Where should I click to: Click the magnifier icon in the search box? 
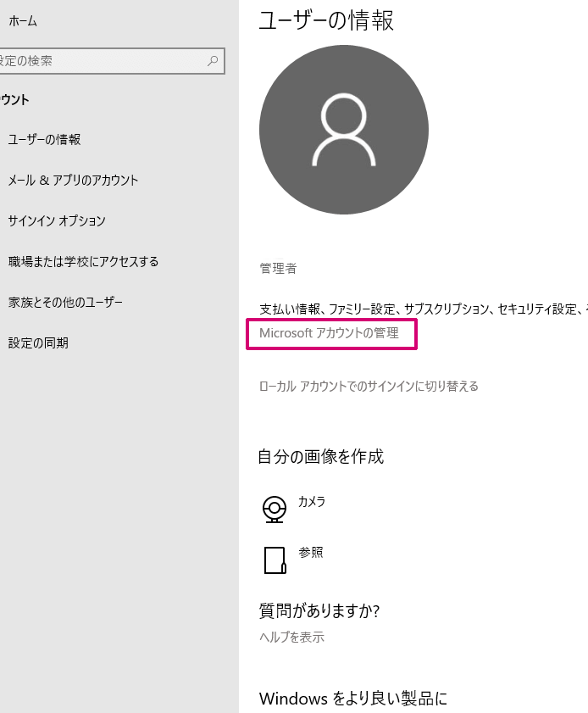click(x=214, y=61)
